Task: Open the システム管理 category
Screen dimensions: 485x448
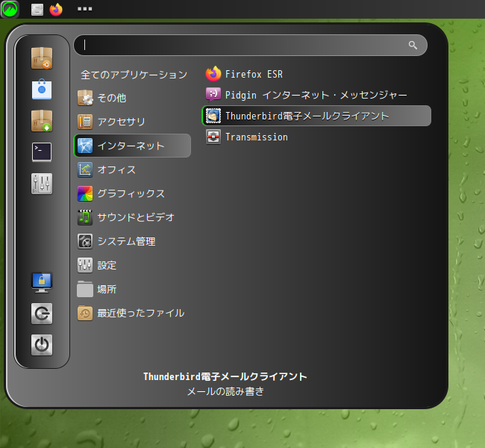Action: click(x=132, y=241)
